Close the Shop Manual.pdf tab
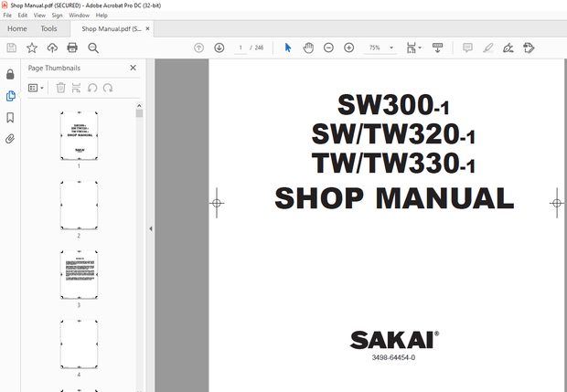567x392 pixels. coord(147,28)
